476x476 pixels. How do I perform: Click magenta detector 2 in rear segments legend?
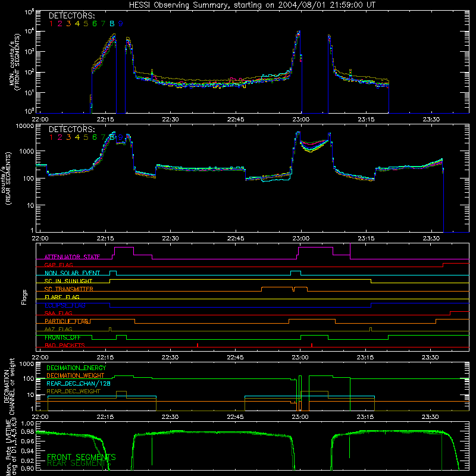[60, 137]
